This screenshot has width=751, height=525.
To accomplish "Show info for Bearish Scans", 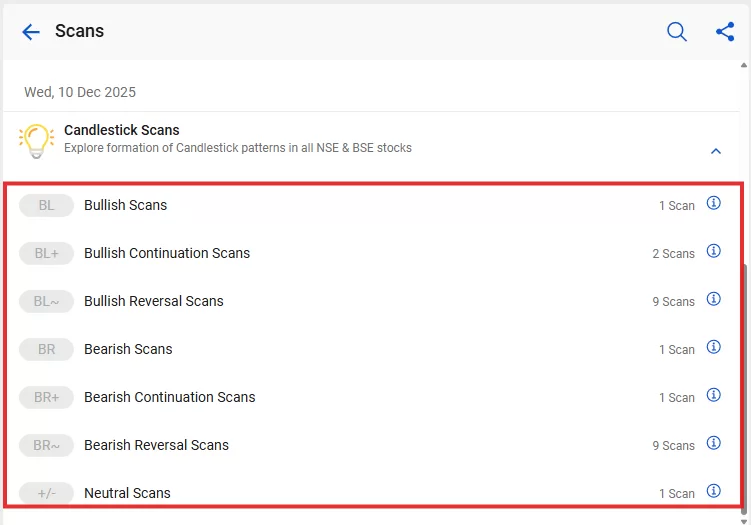I will 713,347.
